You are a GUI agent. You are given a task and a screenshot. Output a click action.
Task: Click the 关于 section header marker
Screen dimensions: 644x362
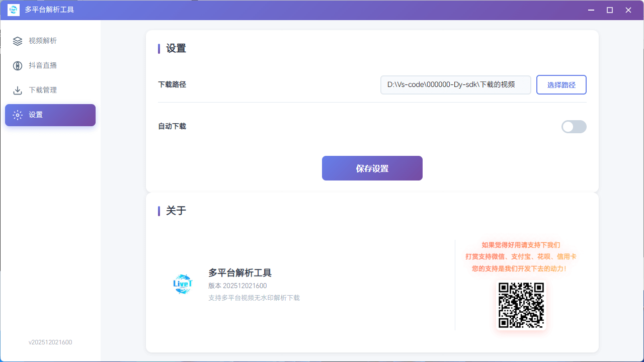point(159,211)
